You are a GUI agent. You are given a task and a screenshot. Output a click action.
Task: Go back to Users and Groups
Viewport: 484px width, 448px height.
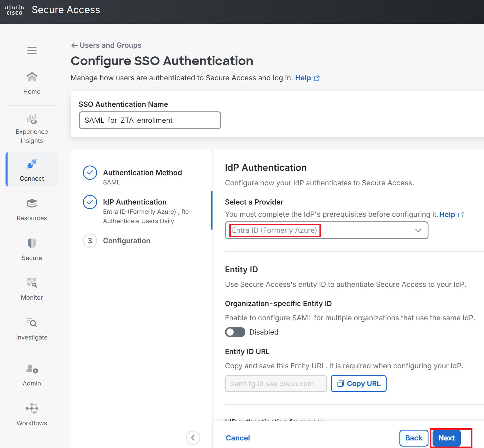pyautogui.click(x=106, y=45)
